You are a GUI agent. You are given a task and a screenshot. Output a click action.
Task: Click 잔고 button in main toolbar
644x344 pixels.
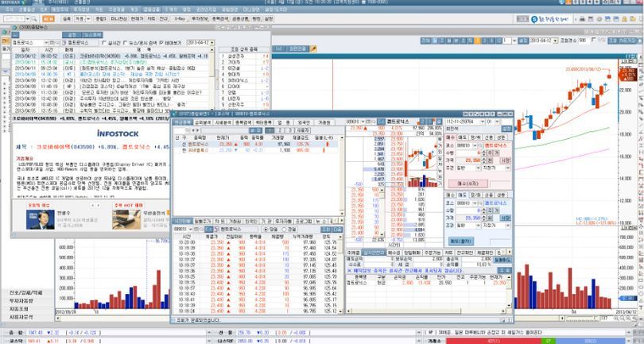tap(163, 19)
